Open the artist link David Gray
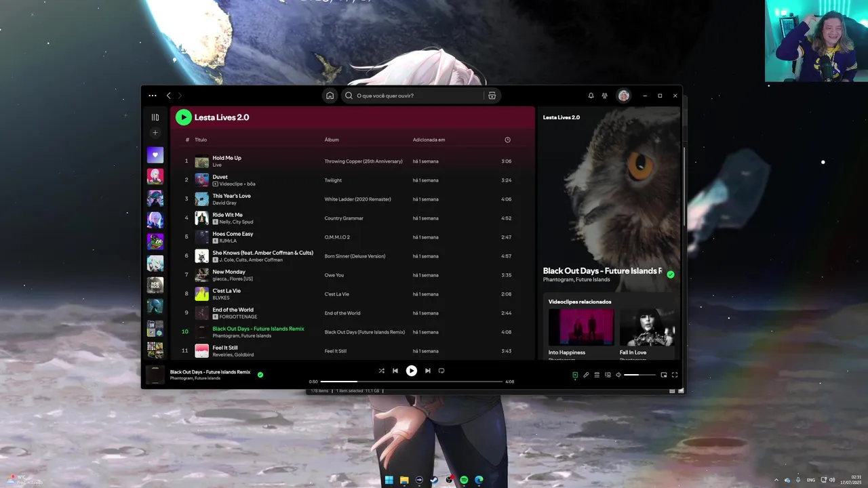 tap(224, 203)
